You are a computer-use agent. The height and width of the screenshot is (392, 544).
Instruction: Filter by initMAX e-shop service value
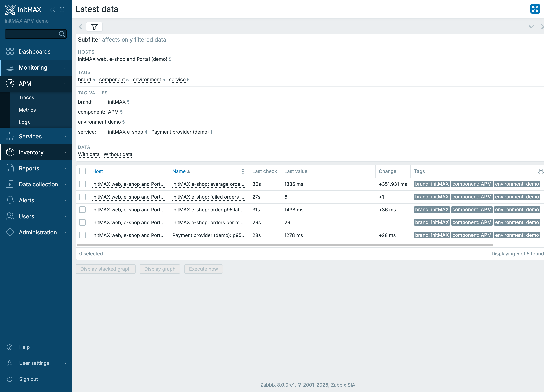(x=125, y=132)
